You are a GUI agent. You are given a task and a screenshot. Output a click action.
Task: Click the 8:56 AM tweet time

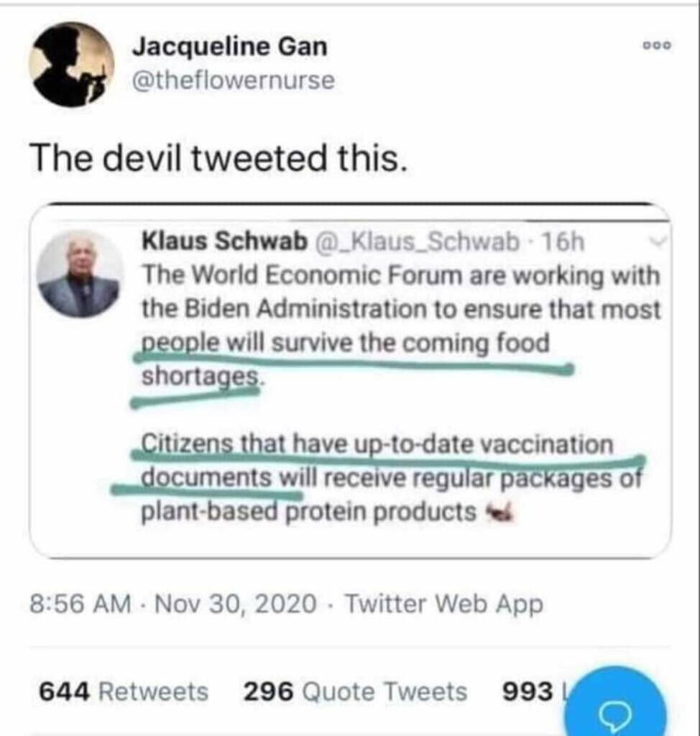[x=80, y=604]
